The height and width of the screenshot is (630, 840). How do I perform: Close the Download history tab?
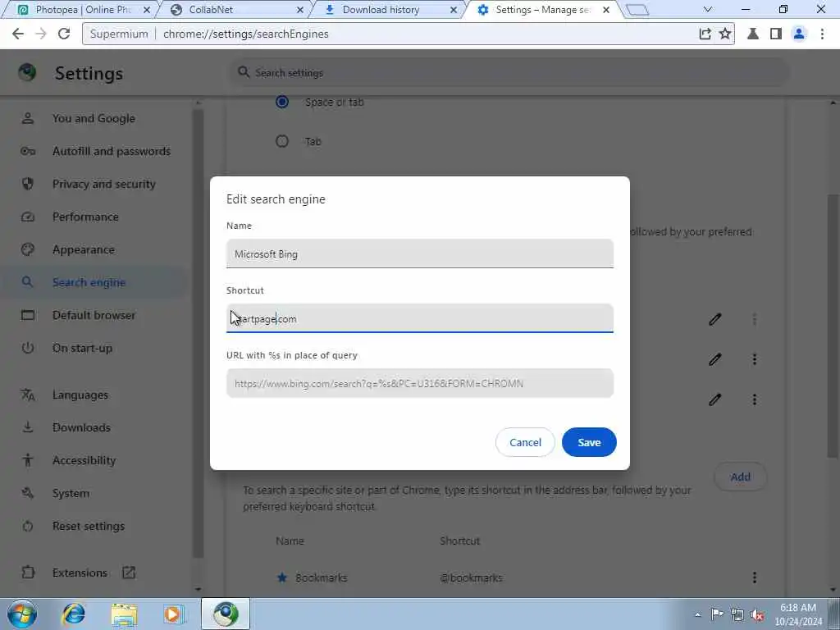click(x=453, y=10)
